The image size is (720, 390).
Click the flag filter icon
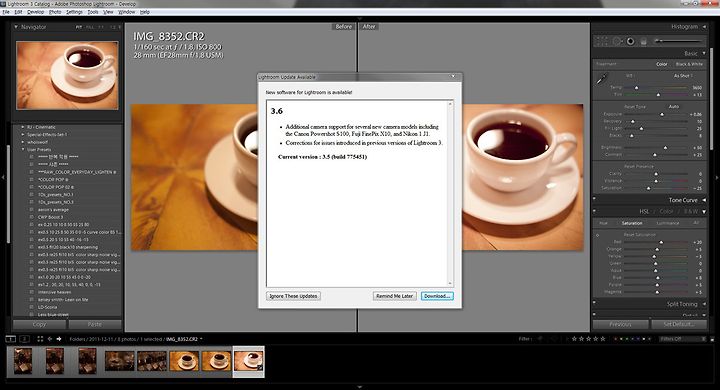coord(540,339)
